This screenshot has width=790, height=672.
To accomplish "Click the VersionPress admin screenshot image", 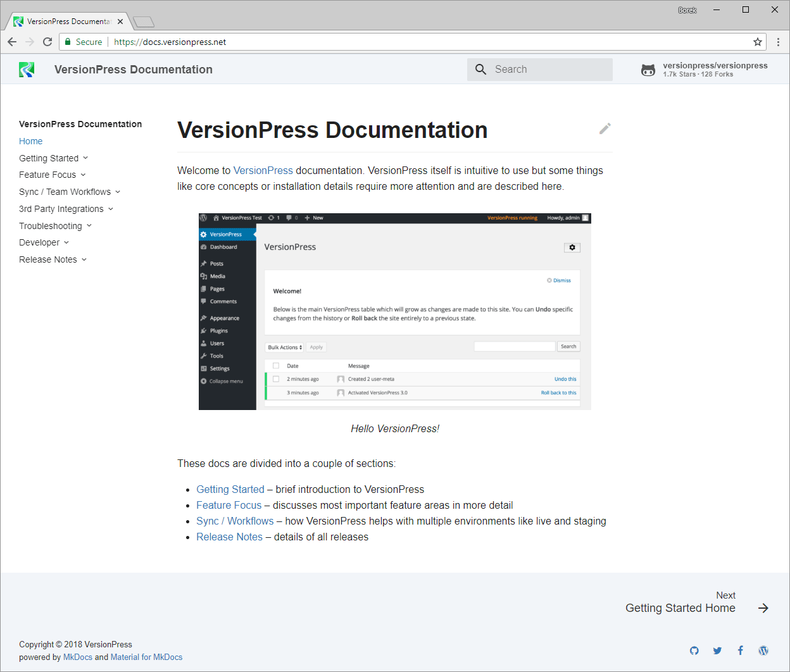I will point(395,311).
